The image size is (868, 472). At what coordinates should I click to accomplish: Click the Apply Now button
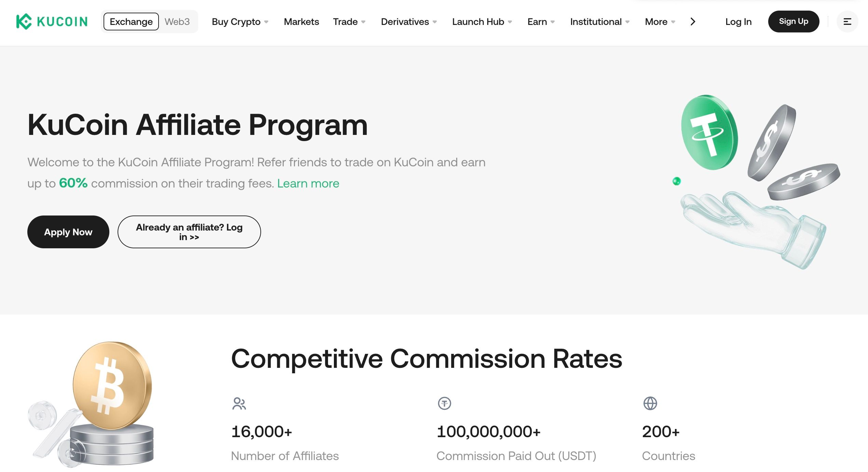click(68, 232)
